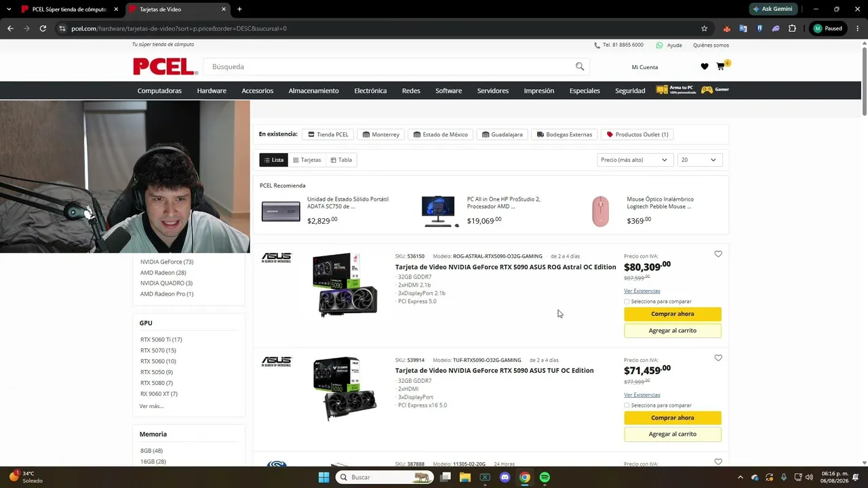
Task: Open the Chrome extensions puzzle icon
Action: click(x=792, y=28)
